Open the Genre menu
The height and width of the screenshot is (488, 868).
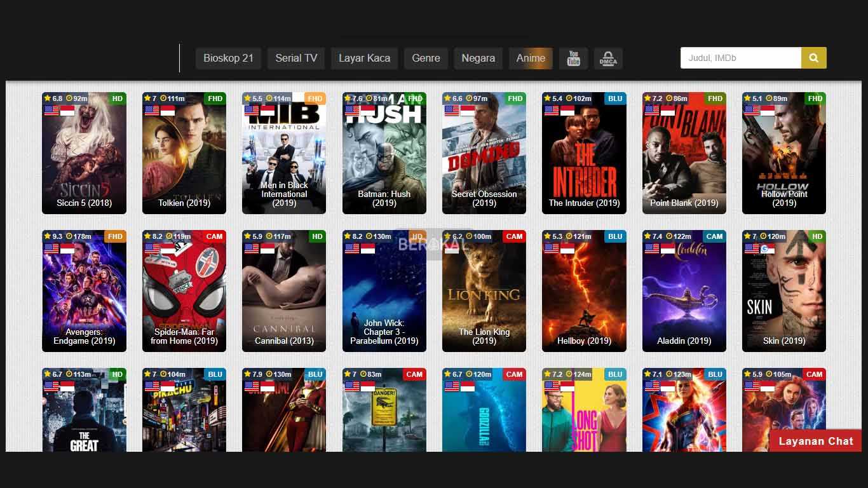[x=426, y=58]
